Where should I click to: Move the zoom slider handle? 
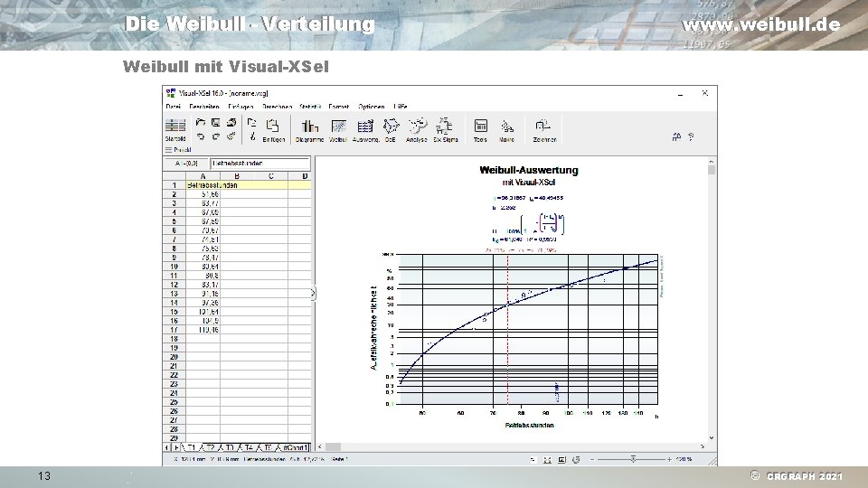633,459
